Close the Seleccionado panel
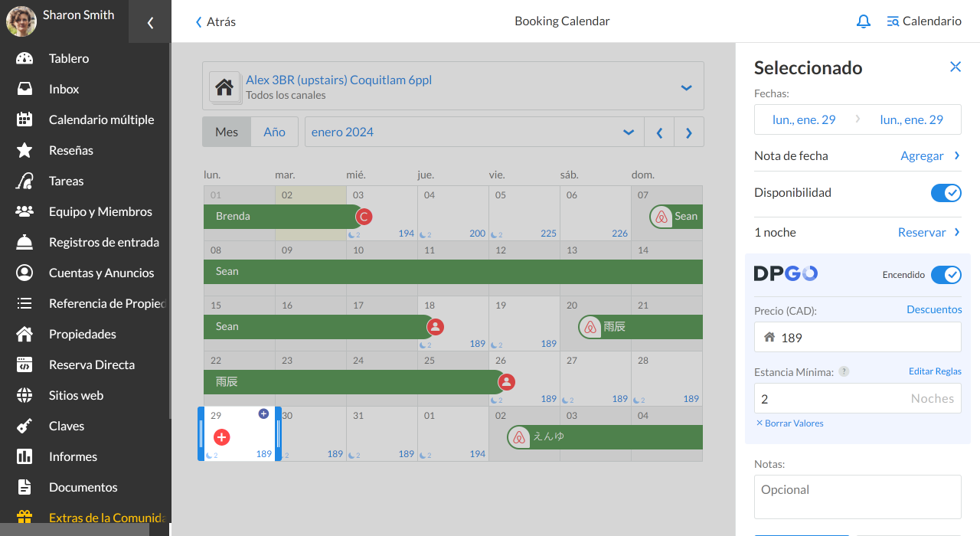 955,67
